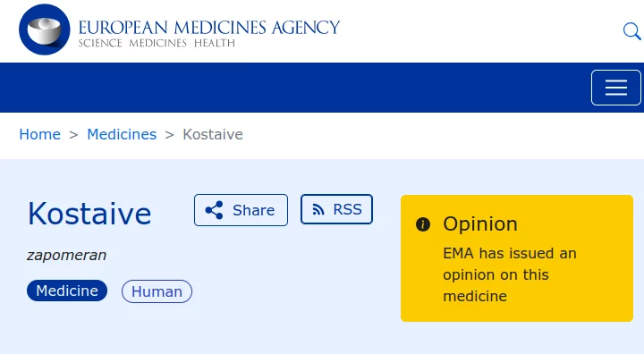This screenshot has width=644, height=354.
Task: Select the Human category tag
Action: click(157, 291)
